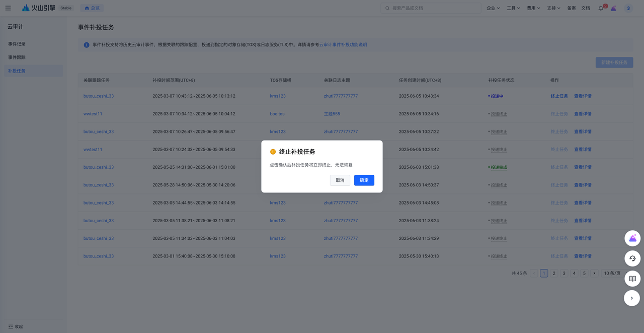Click the notification bell icon

tap(600, 8)
